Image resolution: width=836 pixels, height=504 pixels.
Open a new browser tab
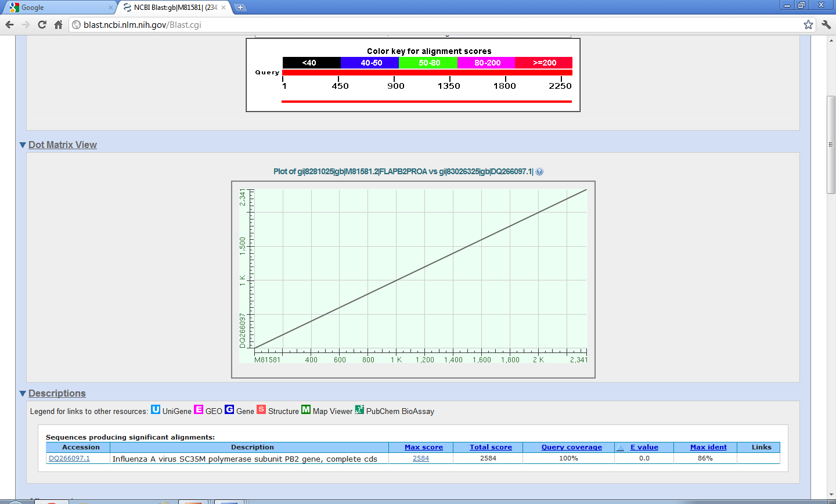pyautogui.click(x=240, y=8)
